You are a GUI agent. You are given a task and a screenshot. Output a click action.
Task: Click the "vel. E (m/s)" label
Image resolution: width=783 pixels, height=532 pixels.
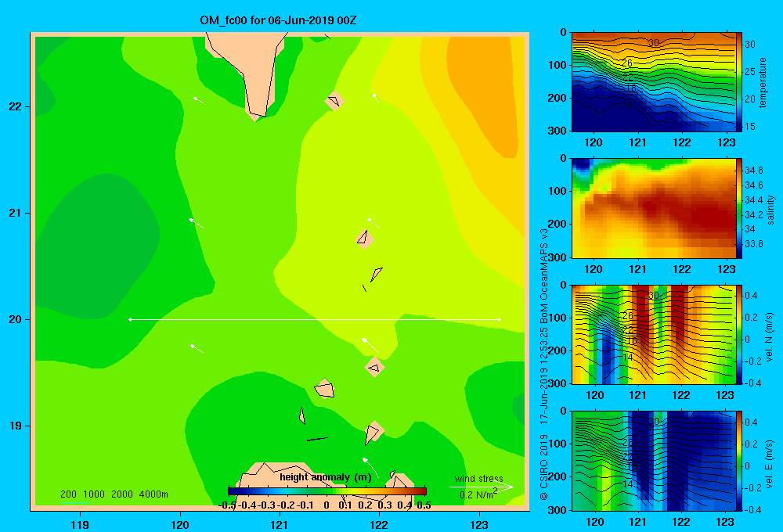(770, 463)
